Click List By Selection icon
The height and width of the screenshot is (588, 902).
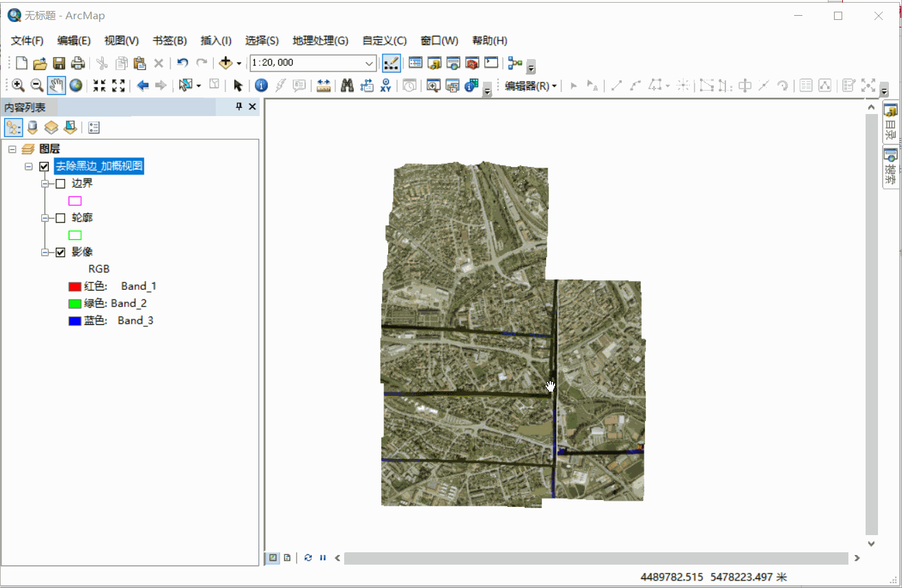(70, 127)
